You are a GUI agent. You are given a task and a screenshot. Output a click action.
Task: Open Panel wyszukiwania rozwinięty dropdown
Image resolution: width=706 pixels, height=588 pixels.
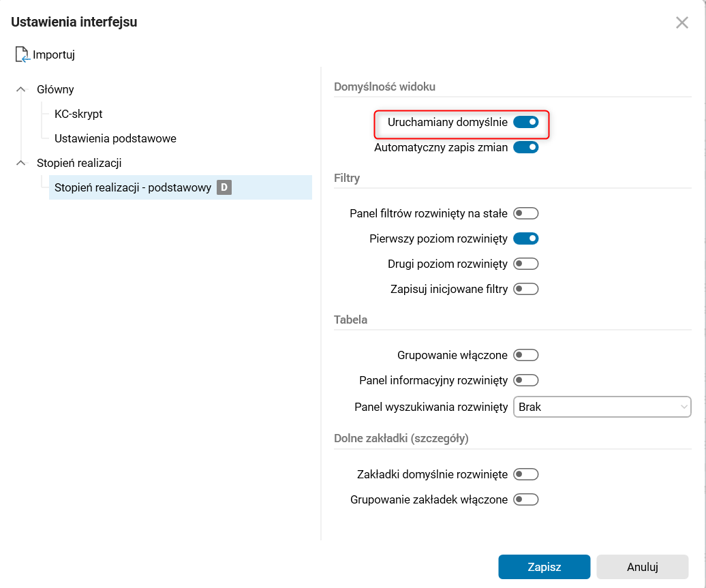[602, 407]
